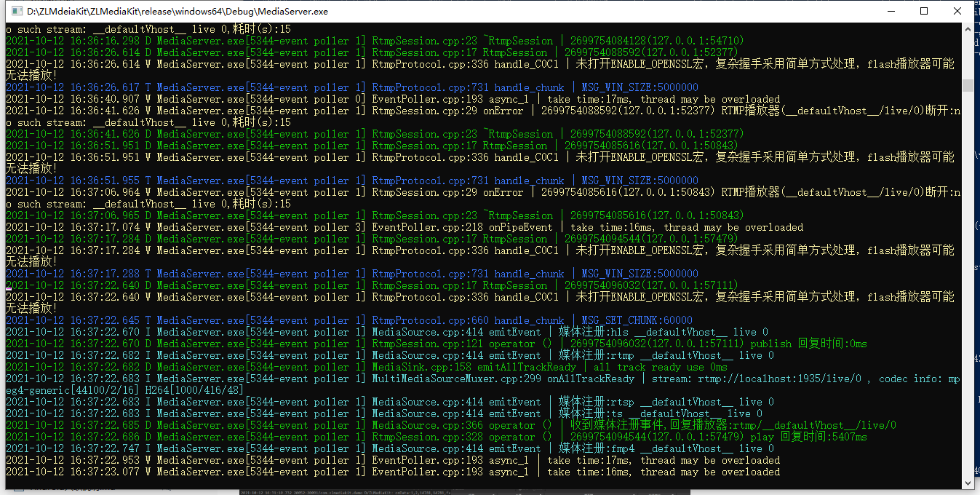Click the 16:37:17.288 MSG_WIN_SIZE trace line
Screen dimensions: 980x495
tap(352, 274)
